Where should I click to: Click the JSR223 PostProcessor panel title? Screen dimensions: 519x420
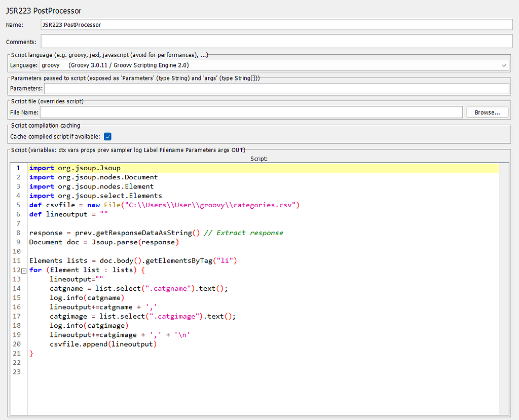pyautogui.click(x=44, y=11)
